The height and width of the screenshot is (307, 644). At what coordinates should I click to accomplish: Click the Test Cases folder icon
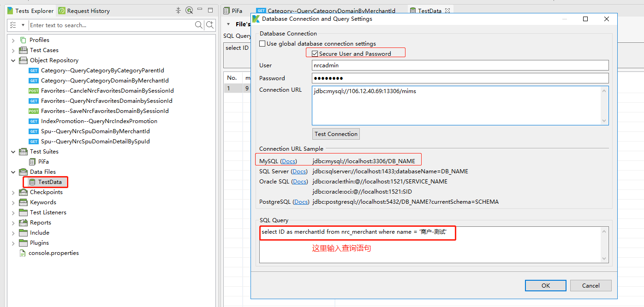click(23, 50)
